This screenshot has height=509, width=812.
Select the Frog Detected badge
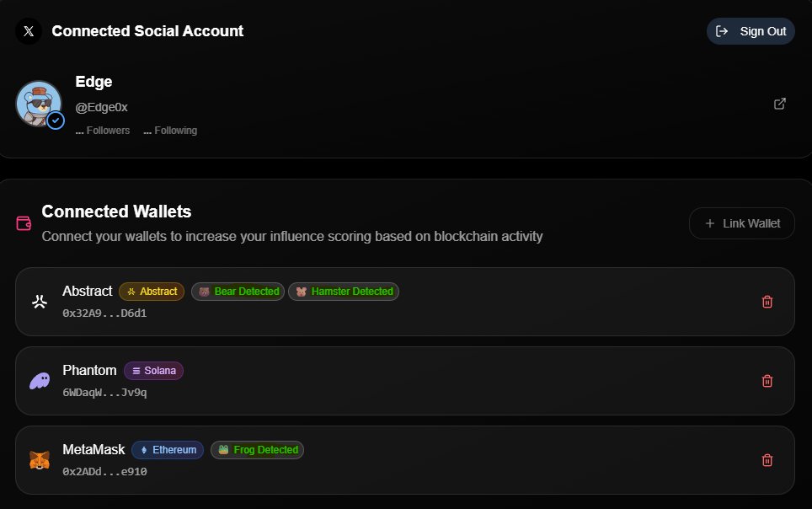[258, 450]
